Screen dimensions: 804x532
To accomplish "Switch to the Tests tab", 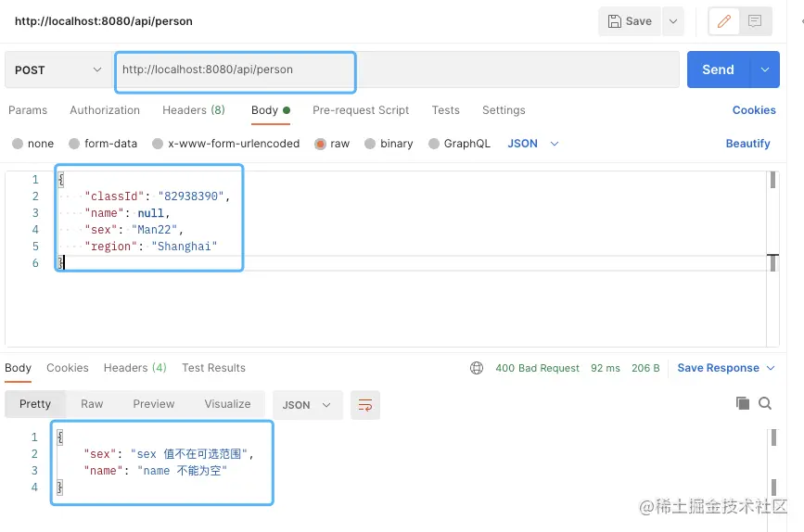I will click(445, 110).
